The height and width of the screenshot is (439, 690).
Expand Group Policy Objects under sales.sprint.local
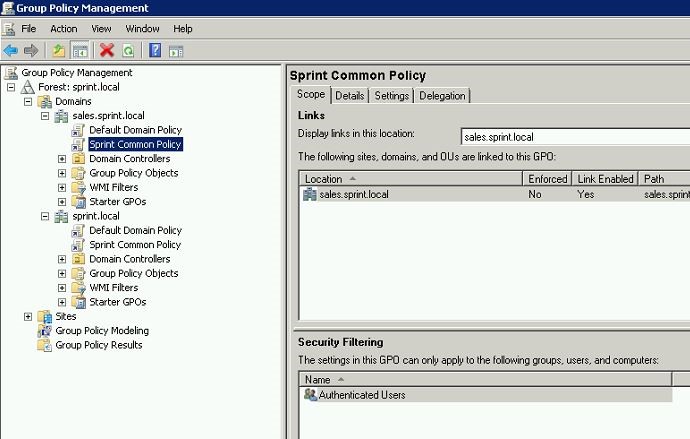pyautogui.click(x=62, y=173)
